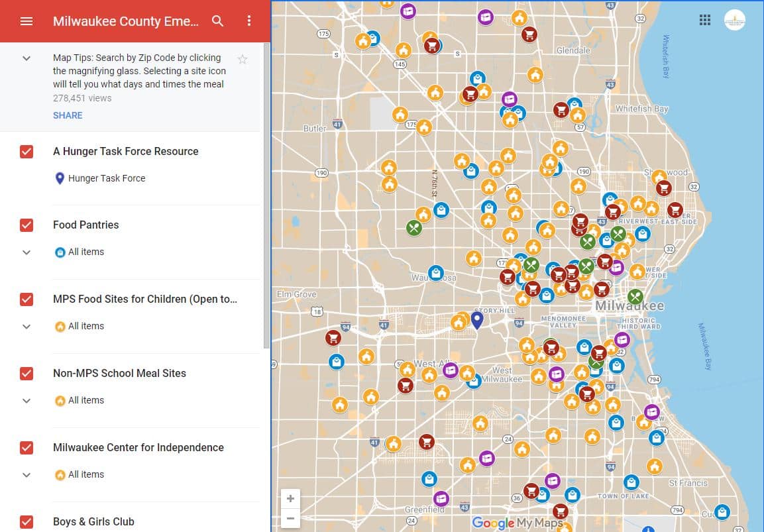Open the Google apps grid icon
This screenshot has height=532, width=764.
704,20
